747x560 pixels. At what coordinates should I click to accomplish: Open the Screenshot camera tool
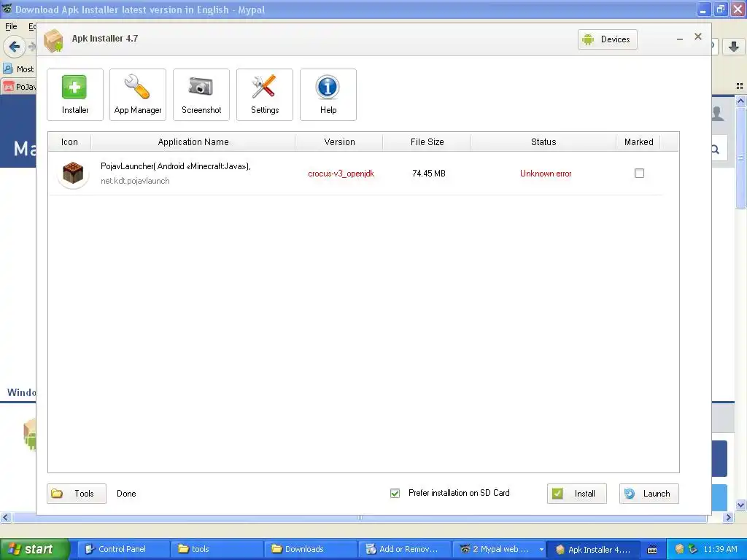click(201, 95)
